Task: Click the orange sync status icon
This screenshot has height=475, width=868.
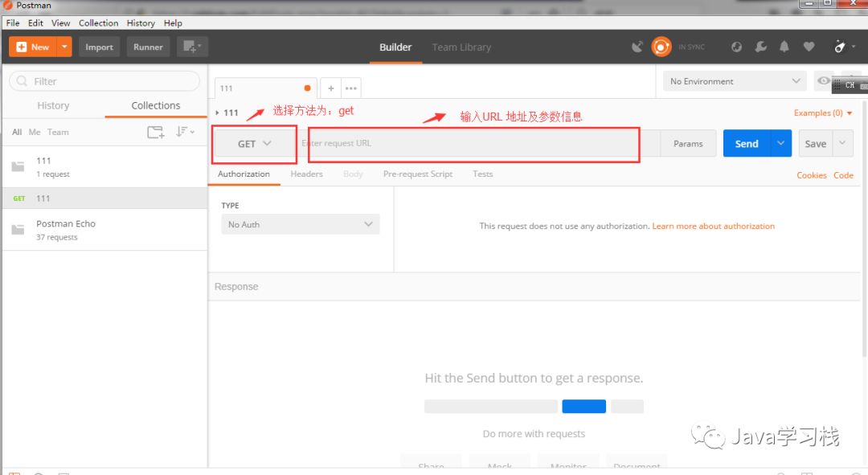Action: pyautogui.click(x=661, y=47)
